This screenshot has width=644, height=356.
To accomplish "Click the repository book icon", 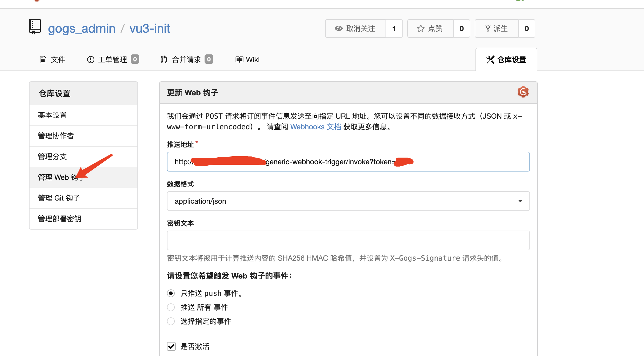I will point(35,27).
